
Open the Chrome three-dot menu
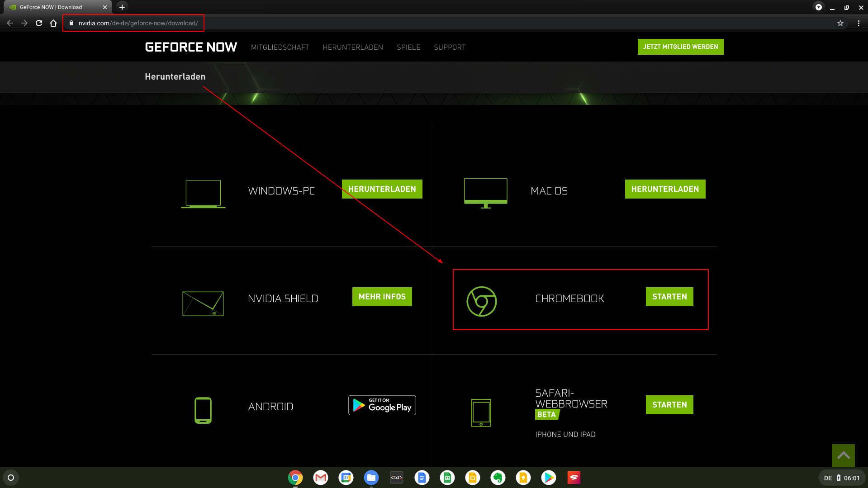(859, 23)
